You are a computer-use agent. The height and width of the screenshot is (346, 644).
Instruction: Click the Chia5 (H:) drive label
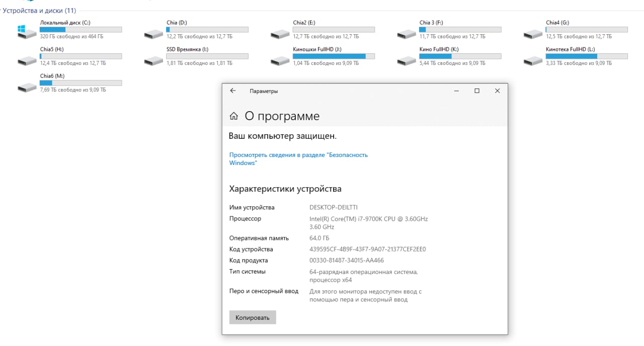click(x=51, y=49)
